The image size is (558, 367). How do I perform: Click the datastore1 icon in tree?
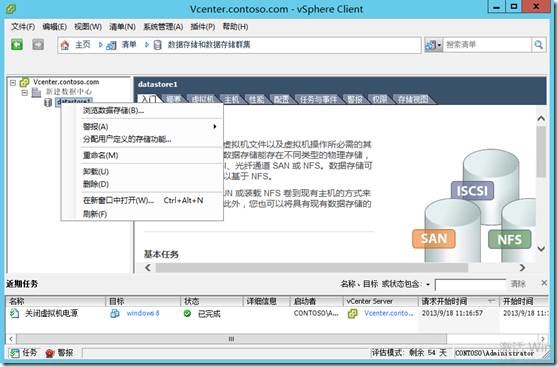[48, 103]
